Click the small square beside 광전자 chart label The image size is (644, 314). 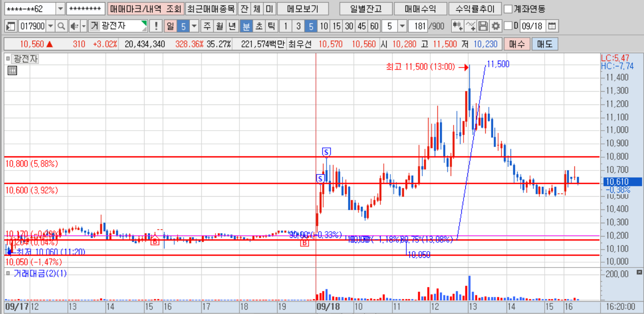[8, 58]
